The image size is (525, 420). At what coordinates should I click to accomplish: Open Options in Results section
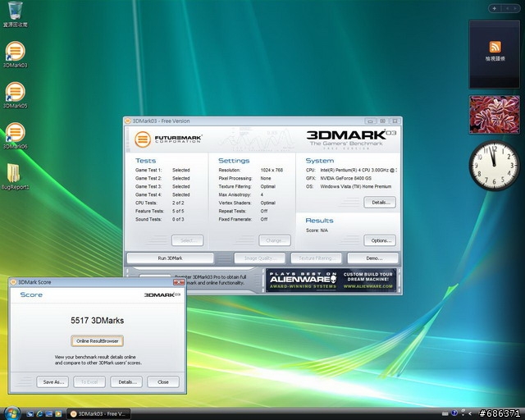tap(380, 240)
